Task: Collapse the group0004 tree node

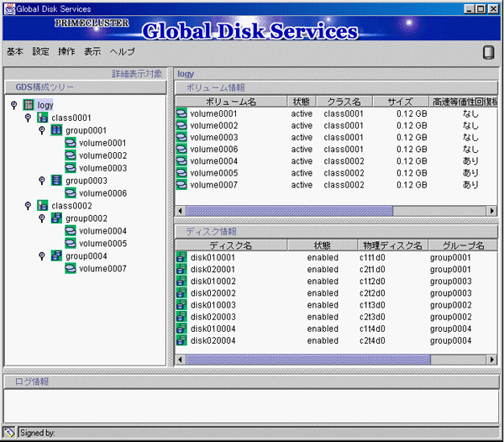Action: [42, 256]
